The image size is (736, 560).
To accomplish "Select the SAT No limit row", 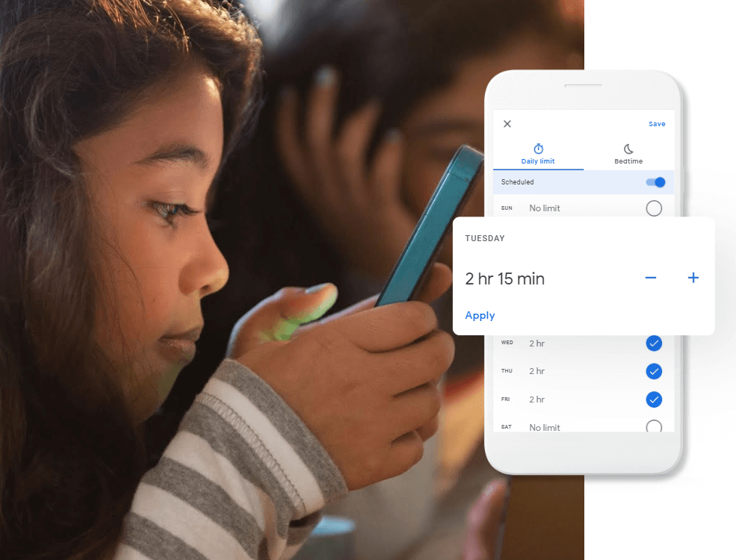I will click(584, 424).
